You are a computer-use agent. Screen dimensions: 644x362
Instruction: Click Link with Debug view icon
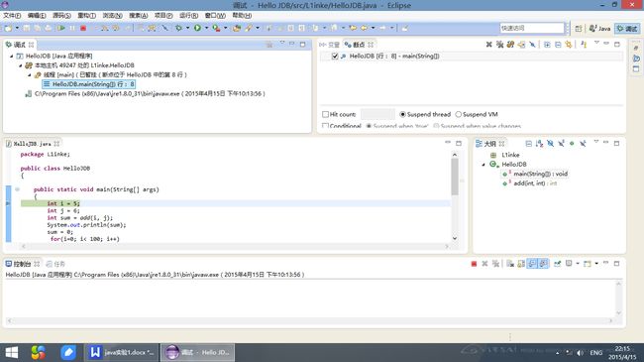click(569, 45)
